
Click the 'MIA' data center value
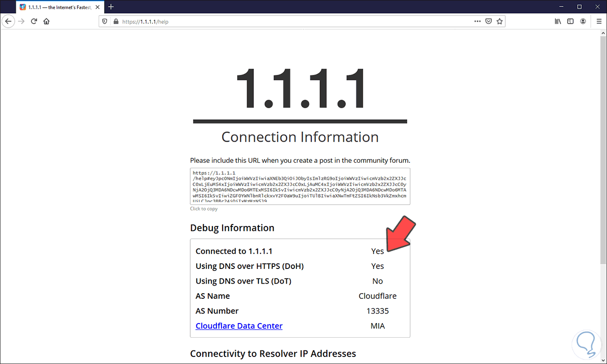[x=377, y=326]
